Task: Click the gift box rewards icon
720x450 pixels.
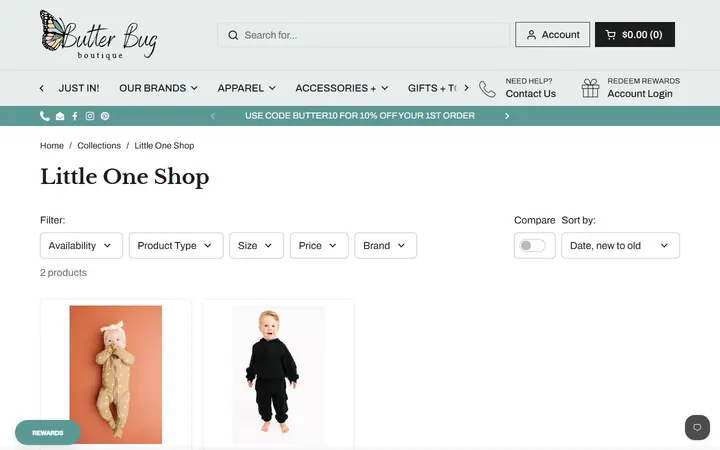Action: (x=591, y=88)
